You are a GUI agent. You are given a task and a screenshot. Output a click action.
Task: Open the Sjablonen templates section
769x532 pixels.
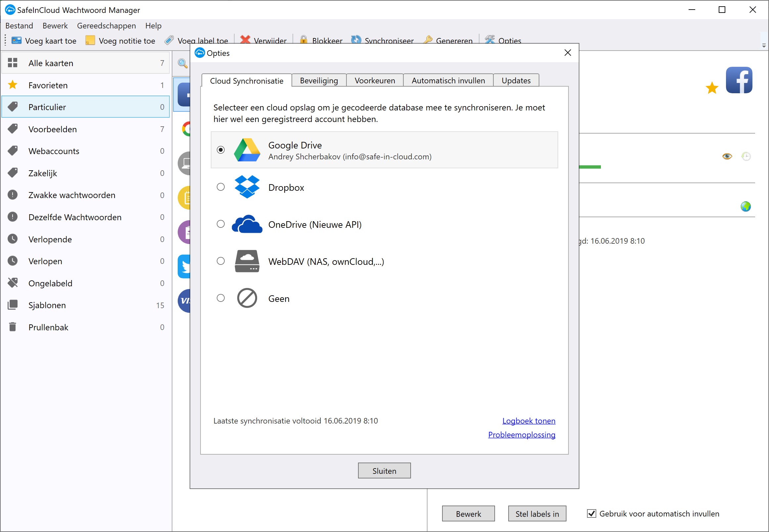point(47,305)
